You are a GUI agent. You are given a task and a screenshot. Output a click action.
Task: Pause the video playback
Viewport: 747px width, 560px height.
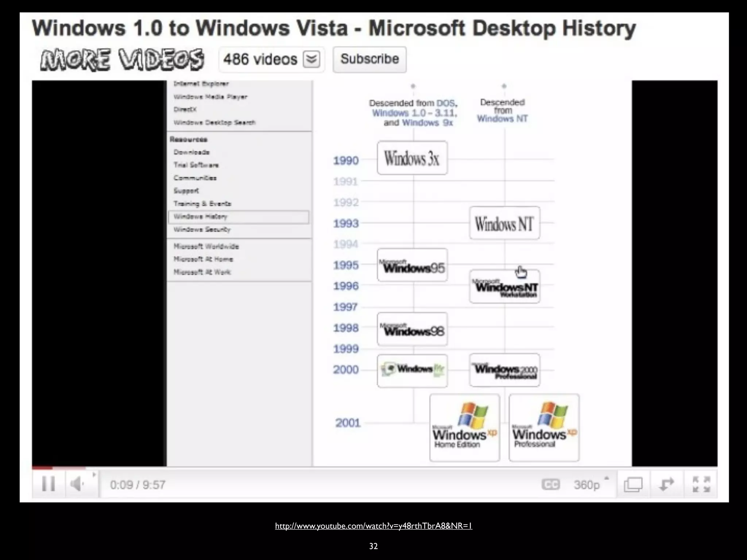click(48, 484)
